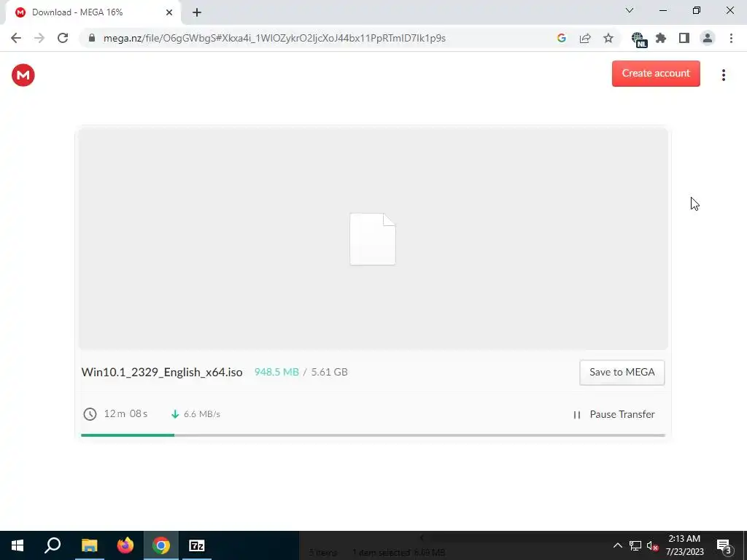
Task: Click the 948.5 MB downloaded amount
Action: point(276,373)
